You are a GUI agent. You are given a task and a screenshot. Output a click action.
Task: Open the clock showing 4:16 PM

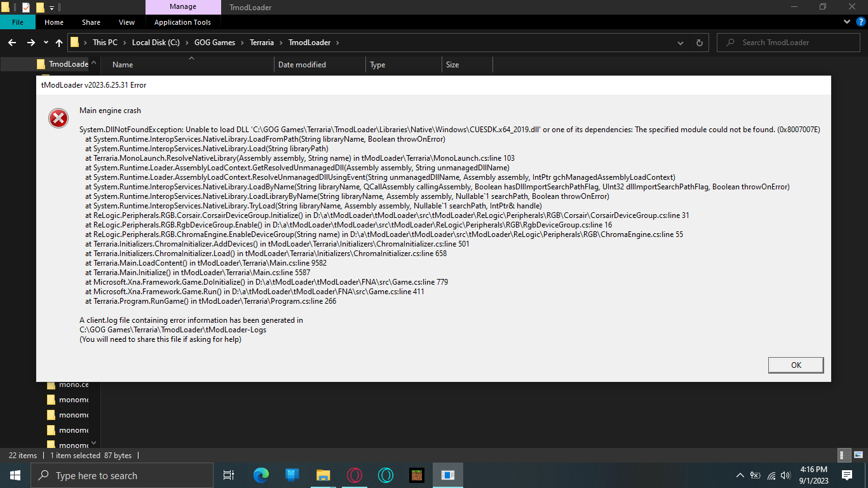pos(813,475)
